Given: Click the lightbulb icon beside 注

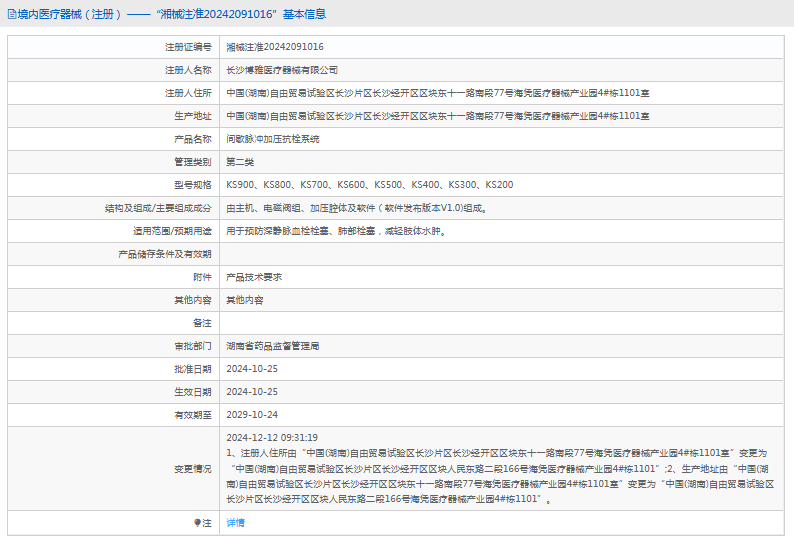Looking at the screenshot, I should tap(197, 523).
